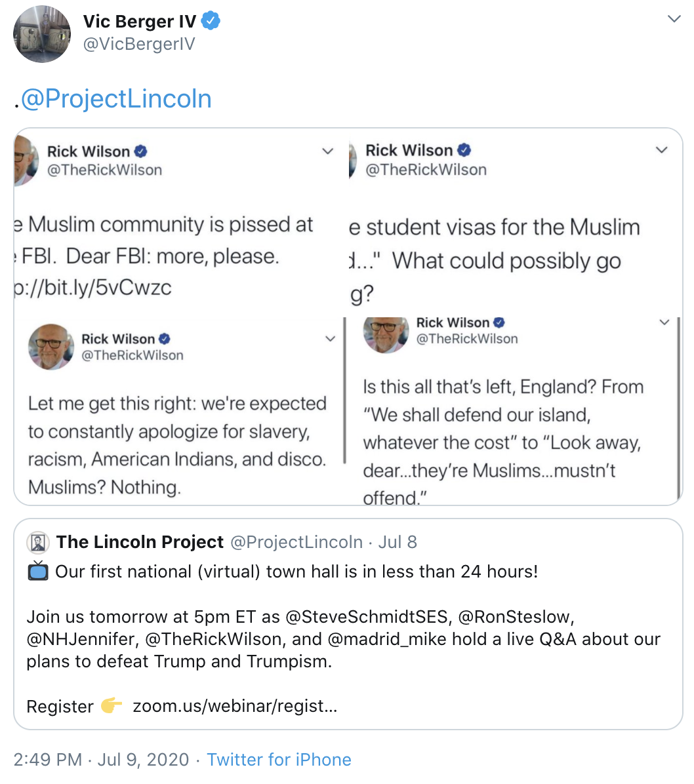Click the Jul 8 timestamp on the quoted tweet
The image size is (694, 784).
coord(399,542)
